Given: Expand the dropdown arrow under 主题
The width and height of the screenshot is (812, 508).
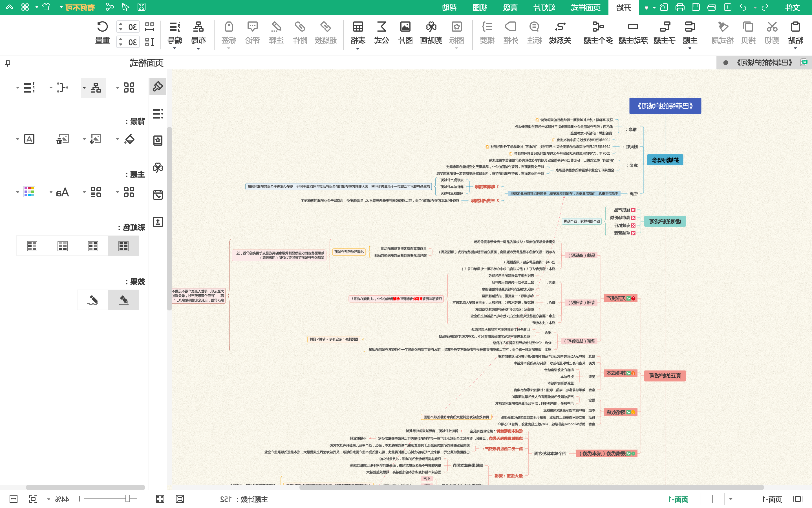Looking at the screenshot, I should (x=690, y=48).
